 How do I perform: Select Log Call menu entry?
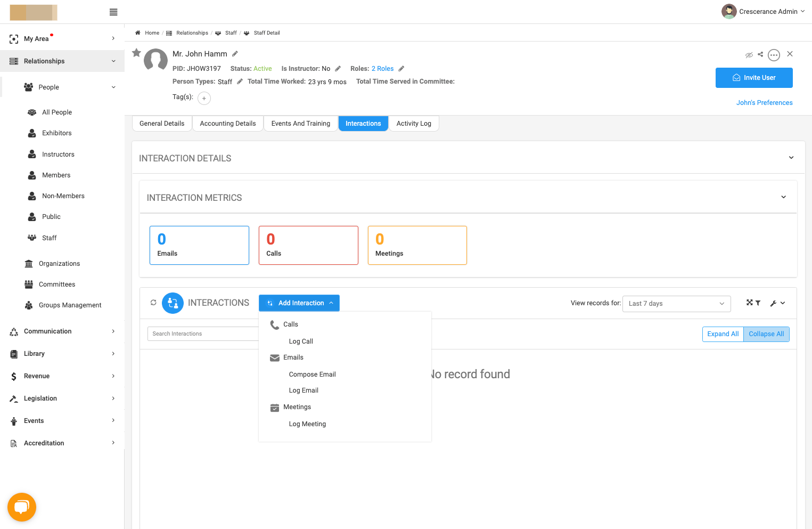(301, 341)
